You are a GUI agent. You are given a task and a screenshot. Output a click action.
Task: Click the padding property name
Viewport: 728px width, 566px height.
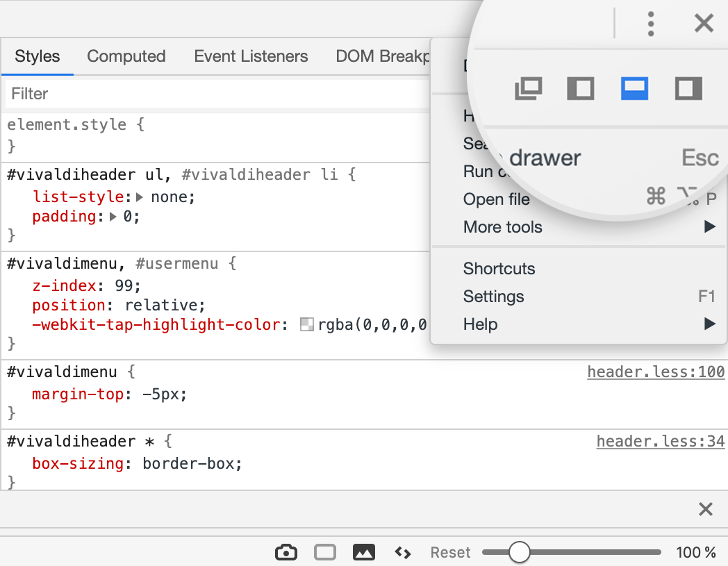[x=64, y=217]
